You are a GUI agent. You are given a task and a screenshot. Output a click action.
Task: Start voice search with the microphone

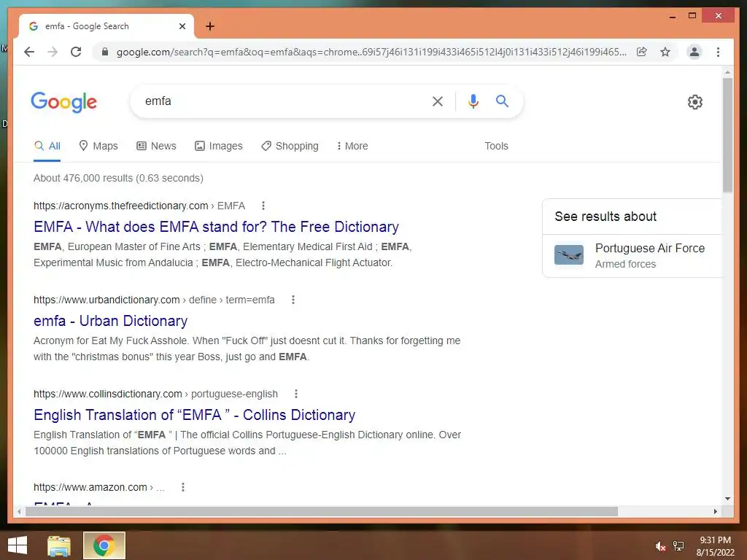(x=473, y=101)
